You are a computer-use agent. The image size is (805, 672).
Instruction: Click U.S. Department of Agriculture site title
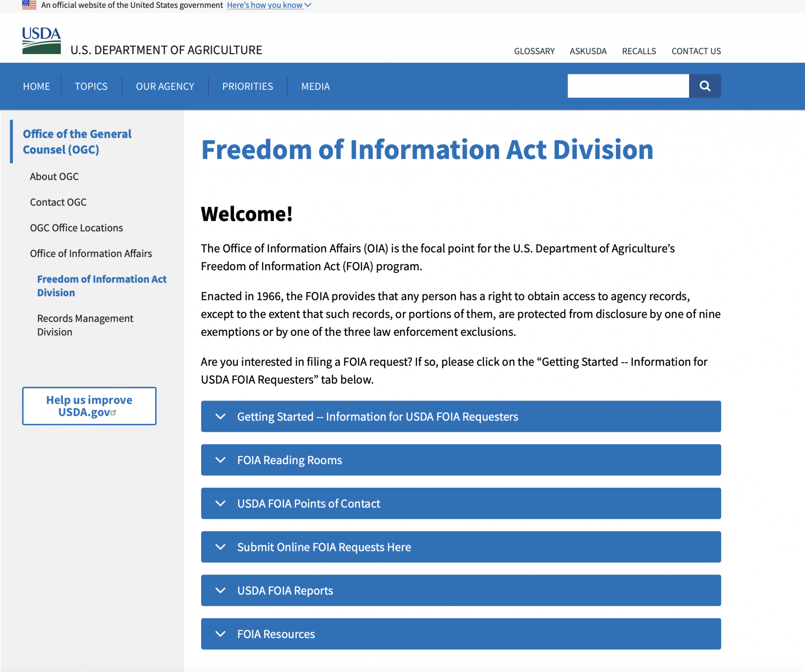click(x=166, y=50)
